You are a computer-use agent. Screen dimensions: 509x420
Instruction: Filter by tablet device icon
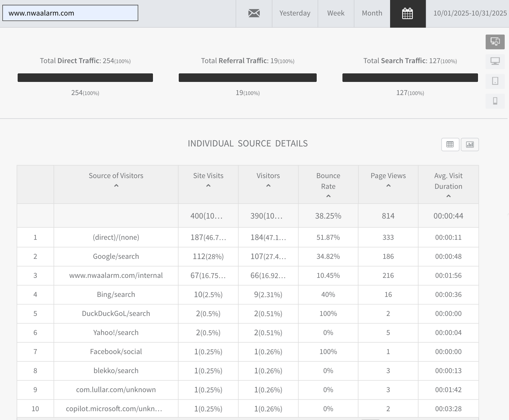coord(495,81)
